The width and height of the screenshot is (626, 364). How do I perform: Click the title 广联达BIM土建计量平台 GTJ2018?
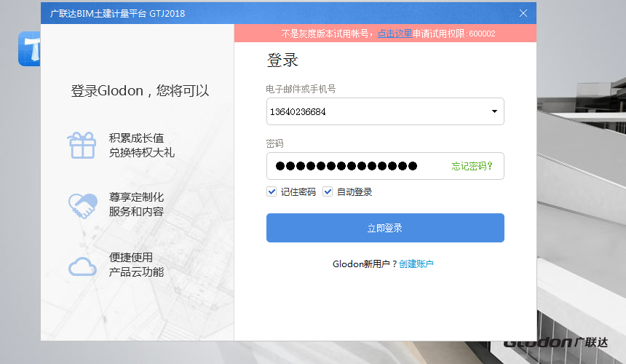(x=117, y=14)
